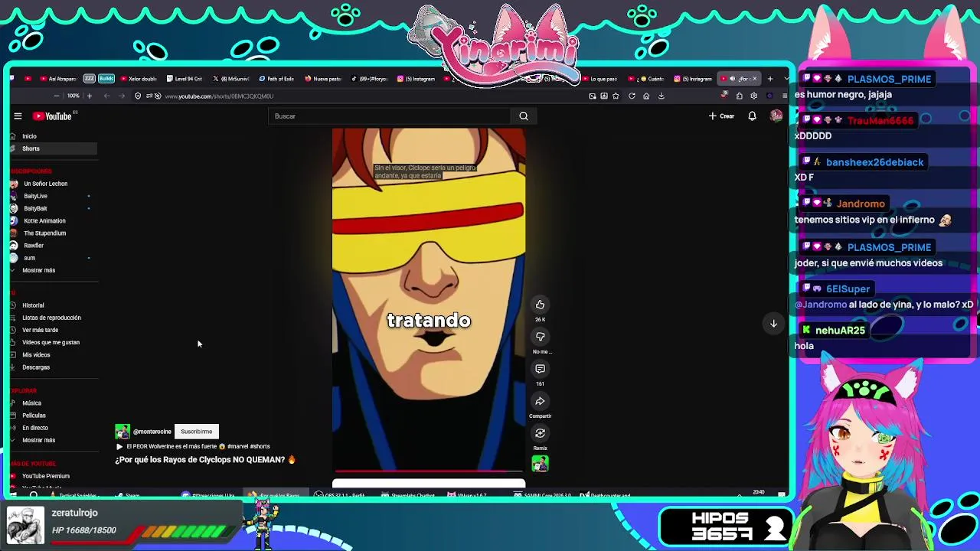Open the Short's title ¿Por qué los Rayos
980x551 pixels.
(x=205, y=460)
